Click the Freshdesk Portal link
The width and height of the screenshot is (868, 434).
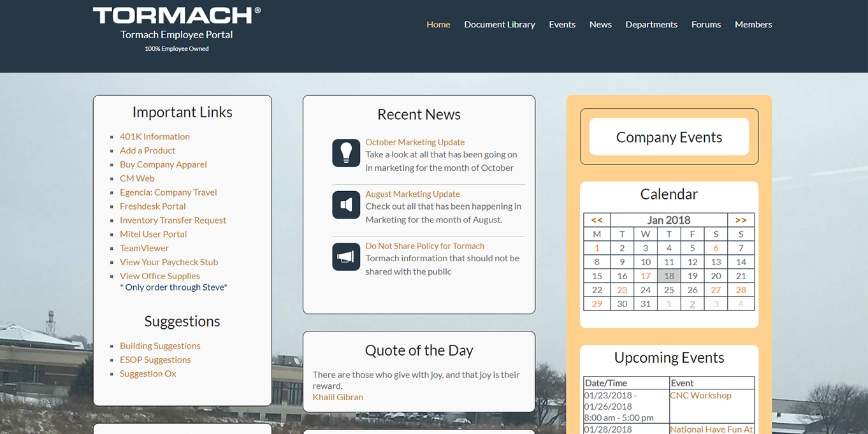(152, 206)
